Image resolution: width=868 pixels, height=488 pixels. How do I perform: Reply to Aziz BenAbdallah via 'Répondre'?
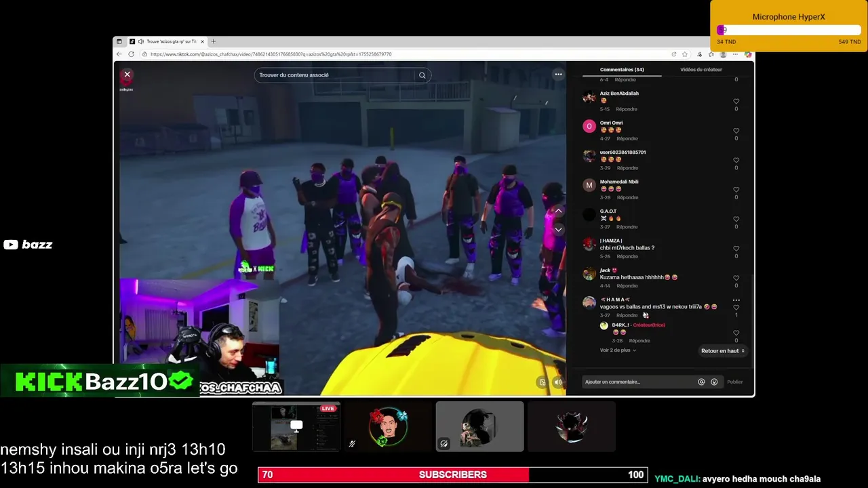[x=627, y=109]
